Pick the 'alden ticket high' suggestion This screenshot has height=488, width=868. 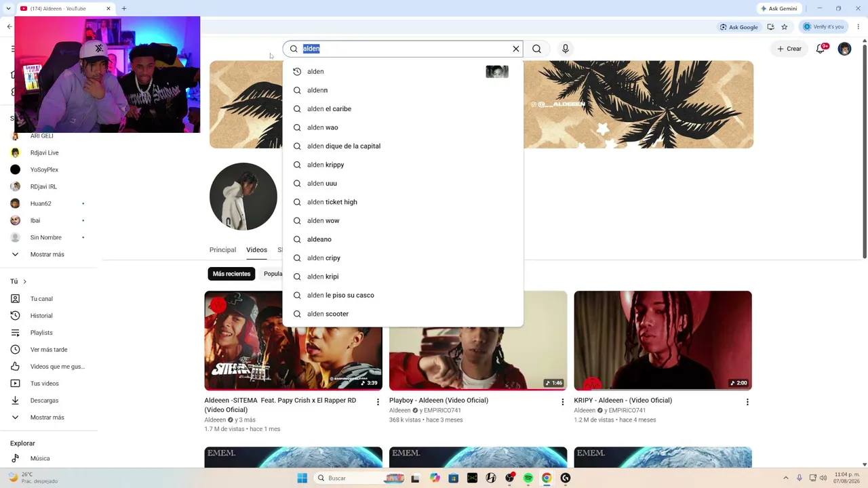(403, 202)
